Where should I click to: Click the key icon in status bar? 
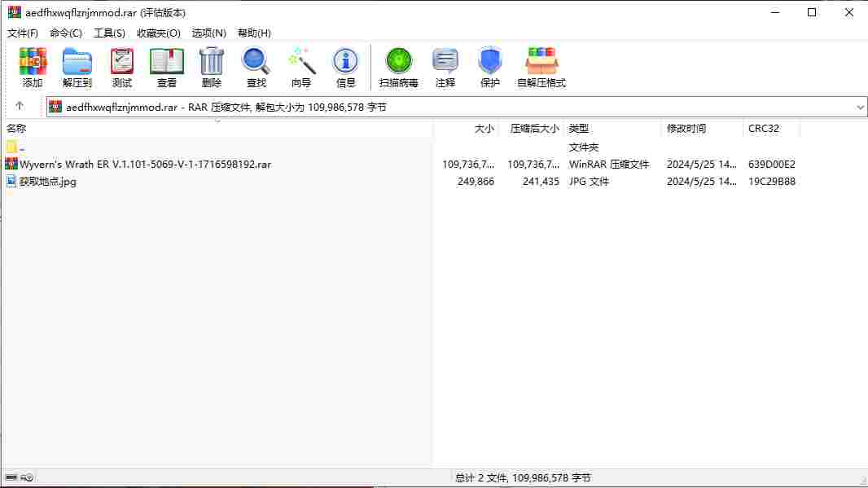(27, 477)
